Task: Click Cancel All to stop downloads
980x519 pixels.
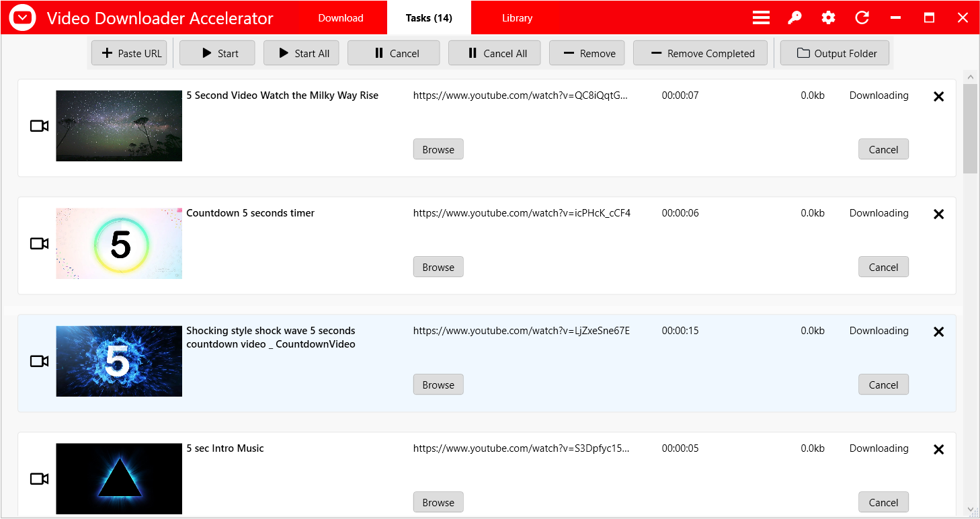Action: [x=494, y=53]
